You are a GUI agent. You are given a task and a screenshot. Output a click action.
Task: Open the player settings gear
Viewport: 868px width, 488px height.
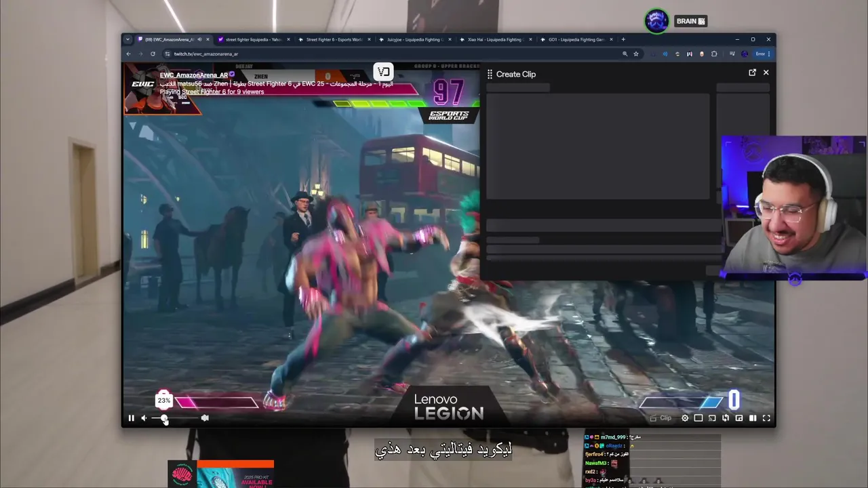point(685,418)
